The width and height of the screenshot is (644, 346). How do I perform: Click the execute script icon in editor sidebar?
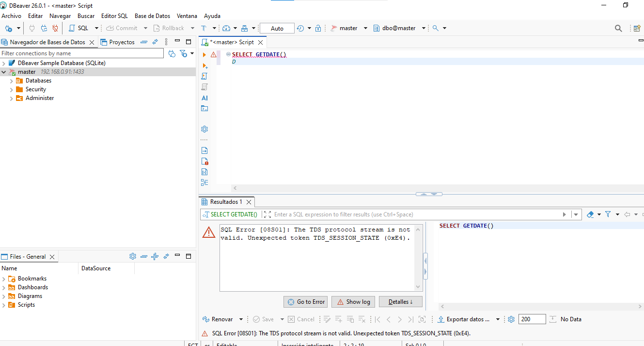(204, 76)
